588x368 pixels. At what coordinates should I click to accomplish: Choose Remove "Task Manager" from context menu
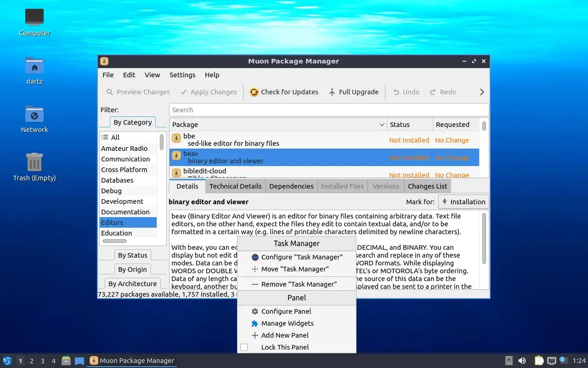[x=297, y=284]
